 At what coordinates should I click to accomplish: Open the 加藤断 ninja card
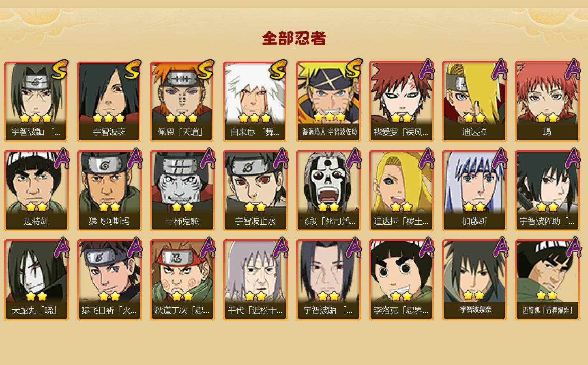click(474, 191)
